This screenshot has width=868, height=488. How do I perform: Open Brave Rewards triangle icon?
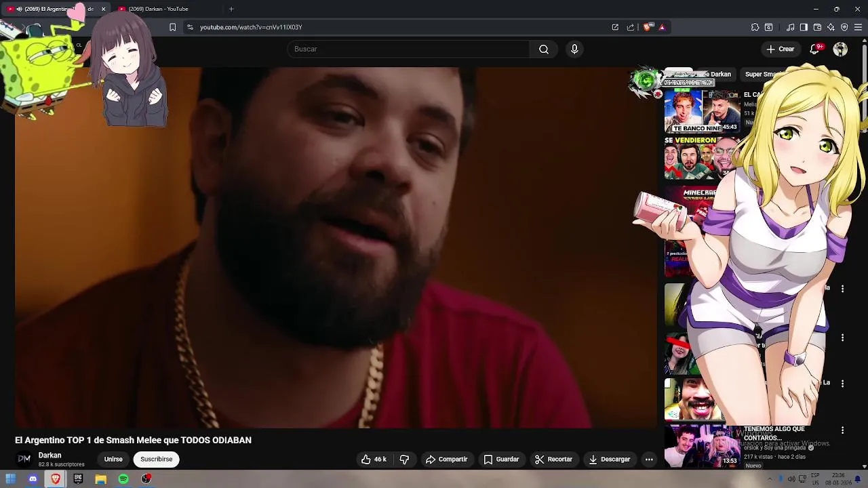pyautogui.click(x=662, y=27)
